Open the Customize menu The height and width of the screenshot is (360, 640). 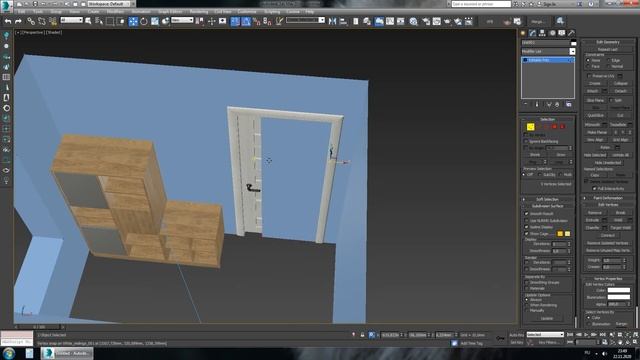pyautogui.click(x=247, y=12)
